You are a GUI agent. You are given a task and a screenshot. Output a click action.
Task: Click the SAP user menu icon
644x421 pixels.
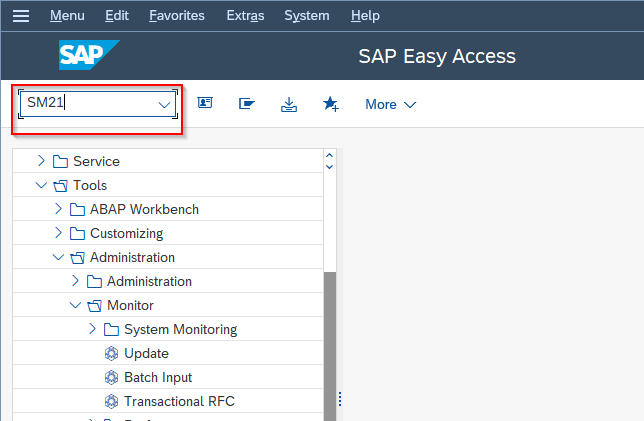pos(205,104)
